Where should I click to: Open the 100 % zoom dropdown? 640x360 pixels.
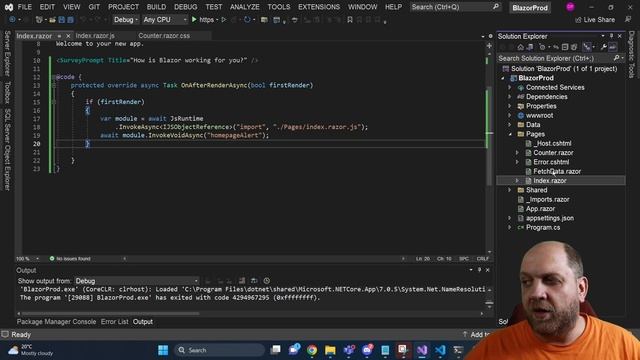[x=28, y=259]
